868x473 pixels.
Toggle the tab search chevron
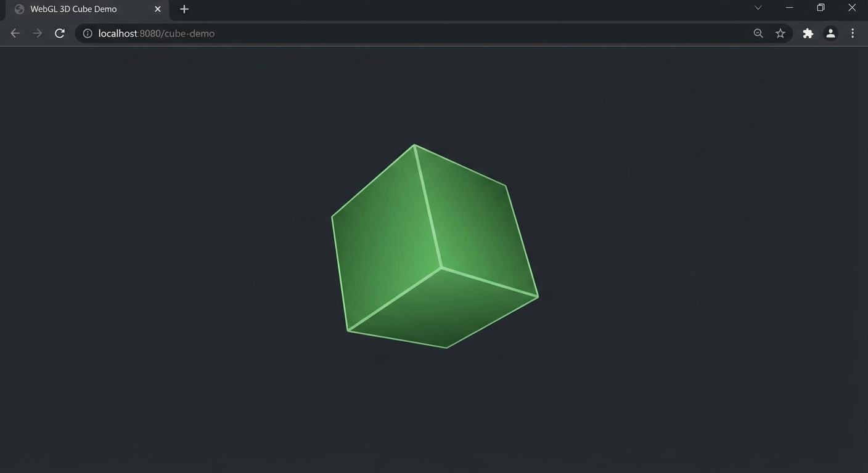(757, 7)
